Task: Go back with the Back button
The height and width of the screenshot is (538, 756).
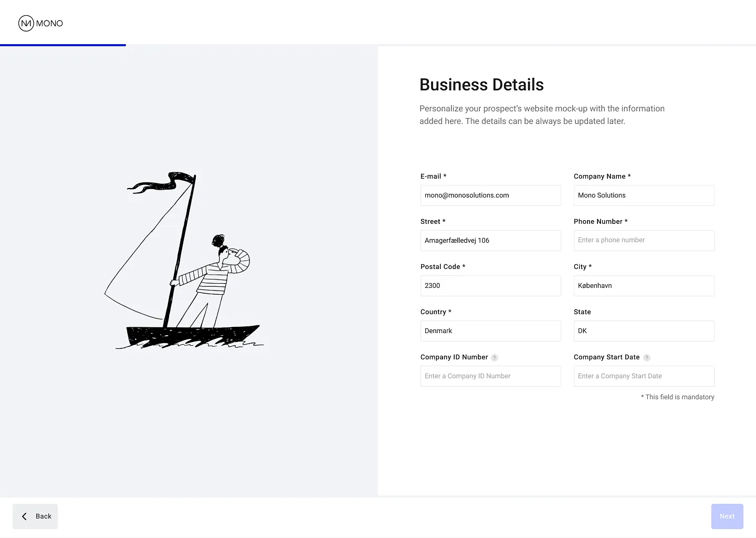Action: [35, 516]
